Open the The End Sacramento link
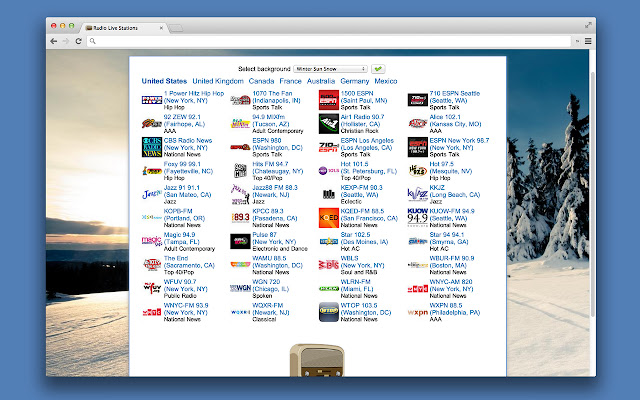 click(189, 262)
